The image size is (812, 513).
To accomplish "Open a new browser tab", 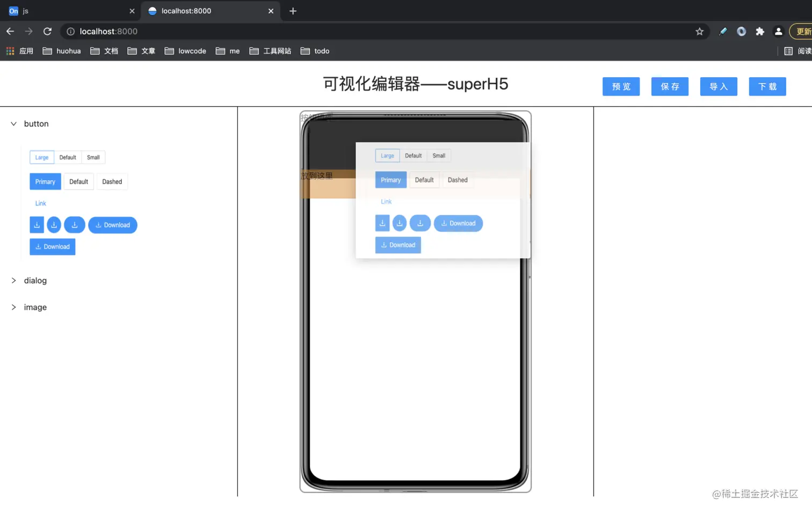I will pos(293,11).
